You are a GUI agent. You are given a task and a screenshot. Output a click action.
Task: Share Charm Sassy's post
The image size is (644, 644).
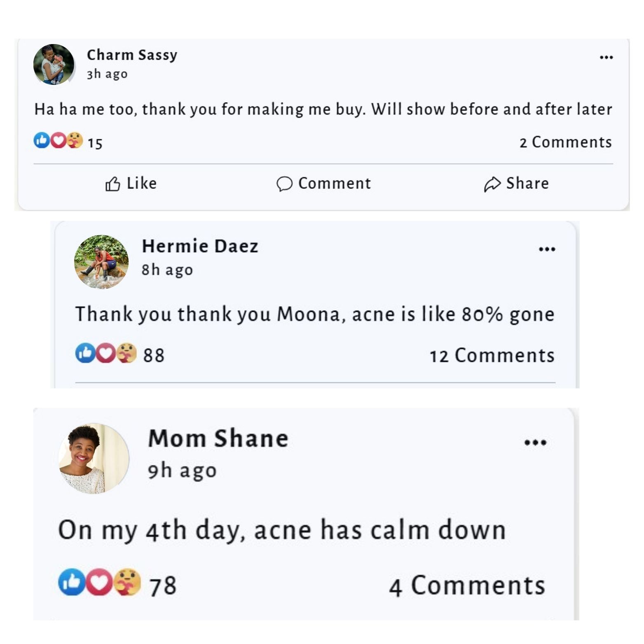[x=516, y=183]
